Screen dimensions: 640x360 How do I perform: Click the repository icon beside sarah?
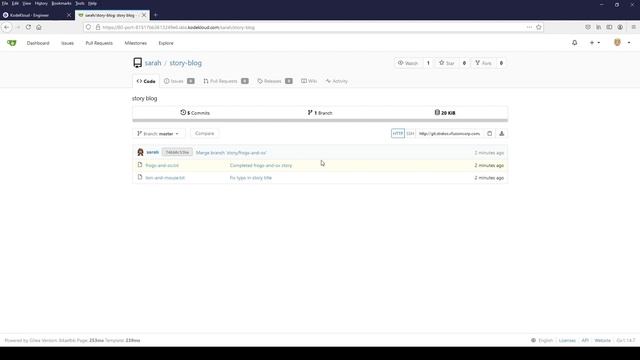point(138,63)
